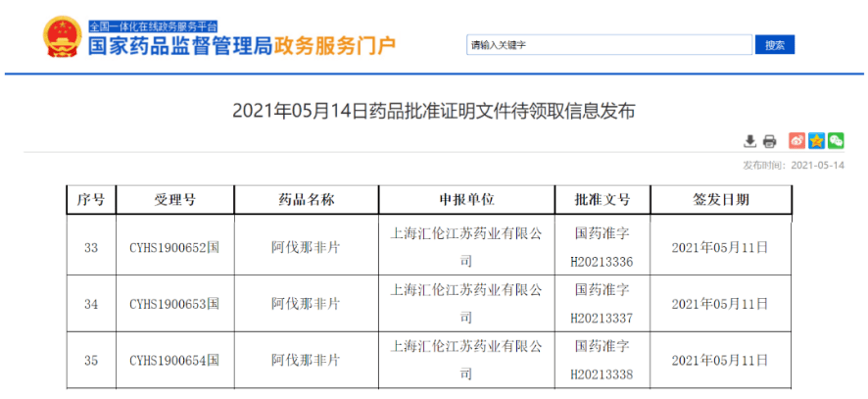868x399 pixels.
Task: Open 国家药品监督管理局政务服务门户 title link
Action: click(242, 46)
